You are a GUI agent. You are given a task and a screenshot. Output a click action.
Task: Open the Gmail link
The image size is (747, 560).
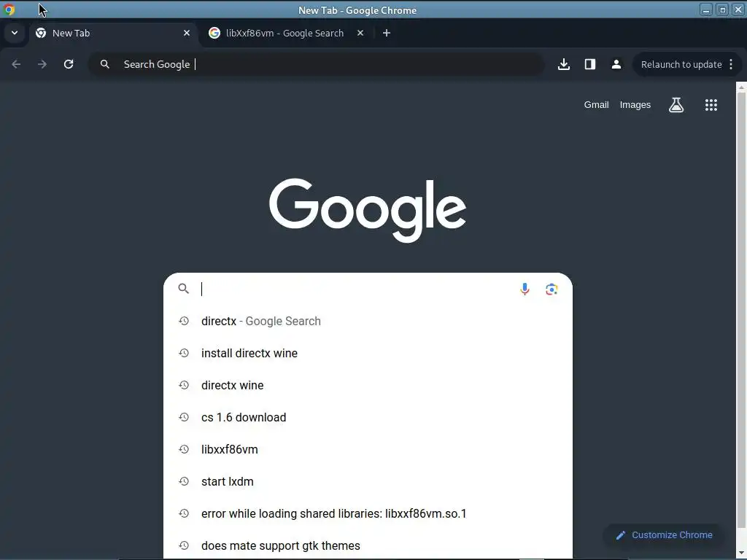click(596, 105)
